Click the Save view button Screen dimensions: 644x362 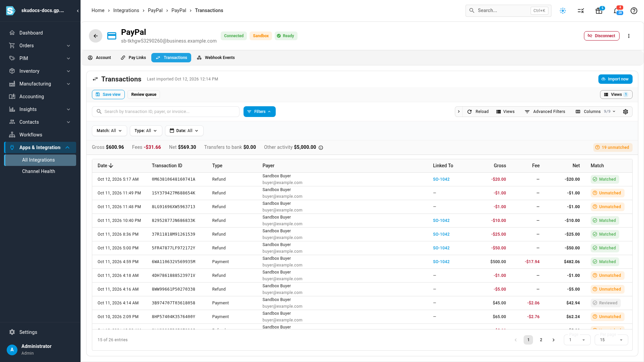point(108,95)
